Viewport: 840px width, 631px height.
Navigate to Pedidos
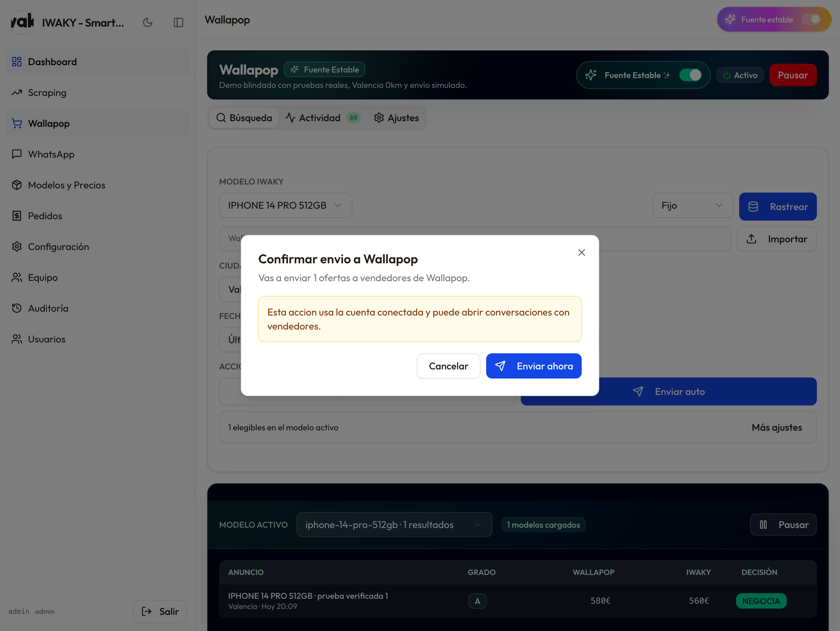tap(98, 215)
